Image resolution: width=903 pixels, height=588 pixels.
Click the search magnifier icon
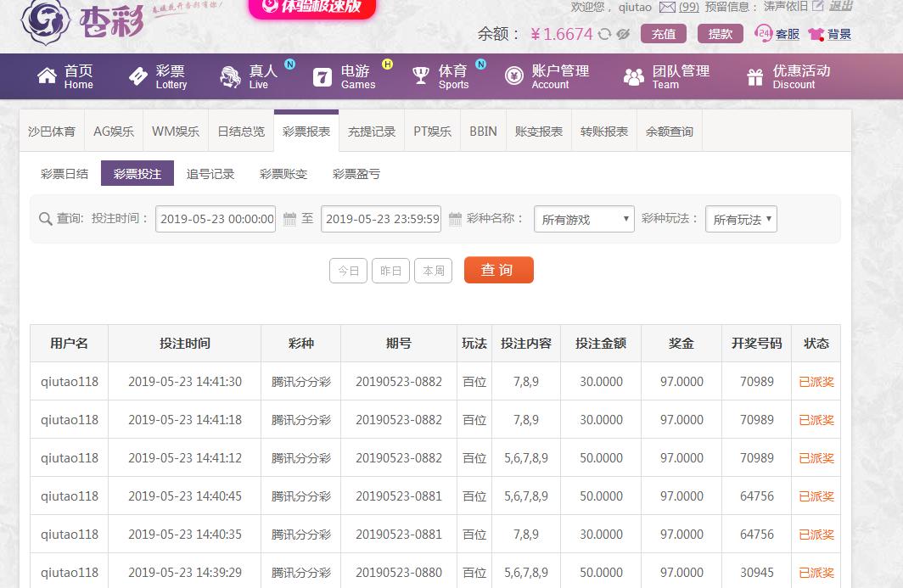point(46,219)
